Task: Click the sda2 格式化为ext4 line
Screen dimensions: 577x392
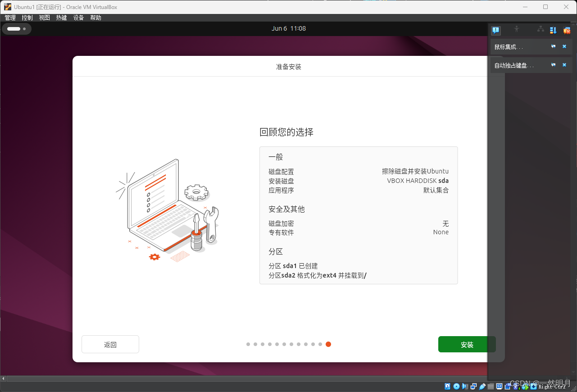Action: click(318, 275)
